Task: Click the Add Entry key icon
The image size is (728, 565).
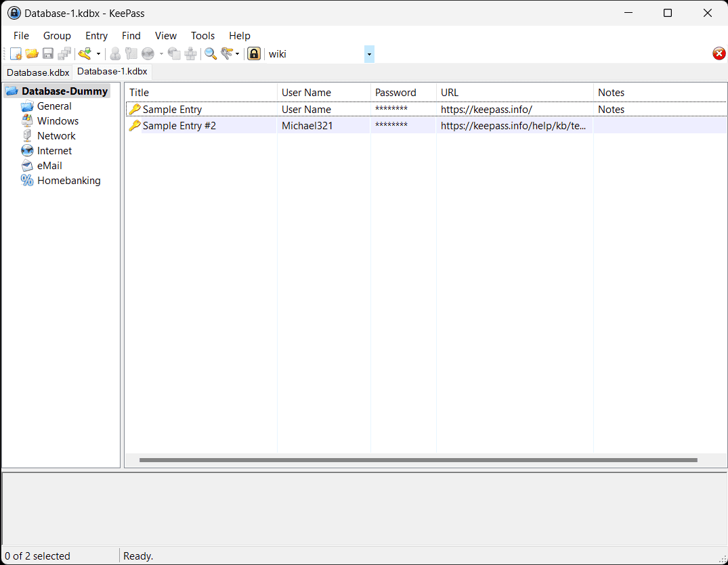Action: (85, 54)
